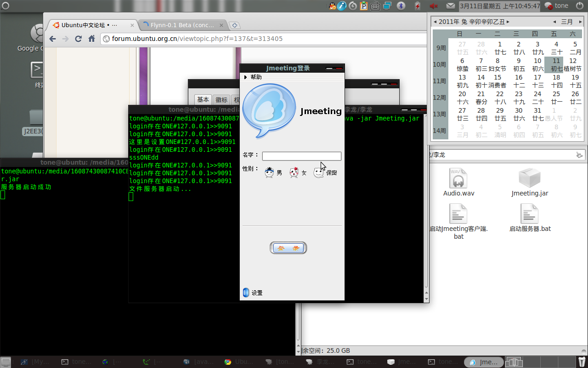Click the blue round pen tray icon
This screenshot has width=588, height=368.
[x=342, y=6]
